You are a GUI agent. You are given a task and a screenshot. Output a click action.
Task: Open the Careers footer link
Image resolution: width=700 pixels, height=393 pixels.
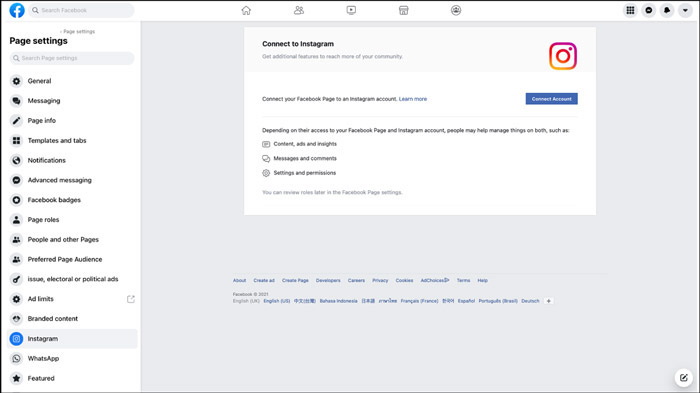pyautogui.click(x=356, y=280)
